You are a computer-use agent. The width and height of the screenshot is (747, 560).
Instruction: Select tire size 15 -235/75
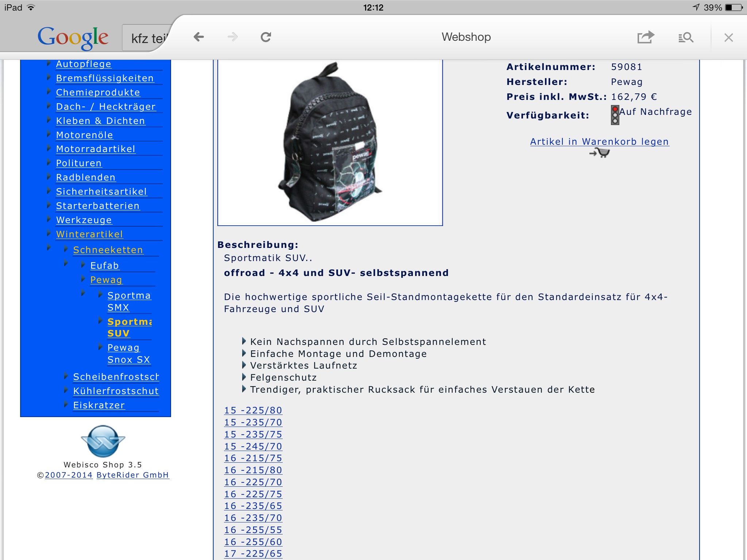(x=253, y=434)
